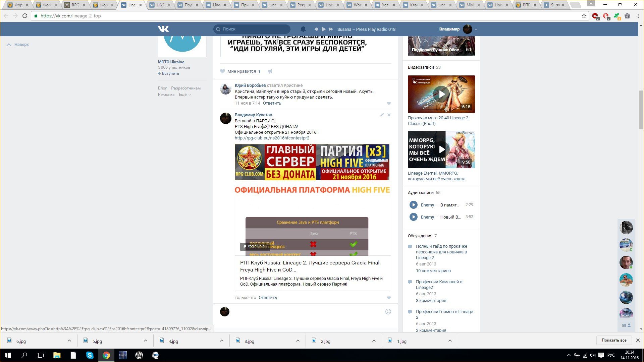This screenshot has height=362, width=644.
Task: Like Юрий Воробьев's comment with heart
Action: tap(389, 104)
